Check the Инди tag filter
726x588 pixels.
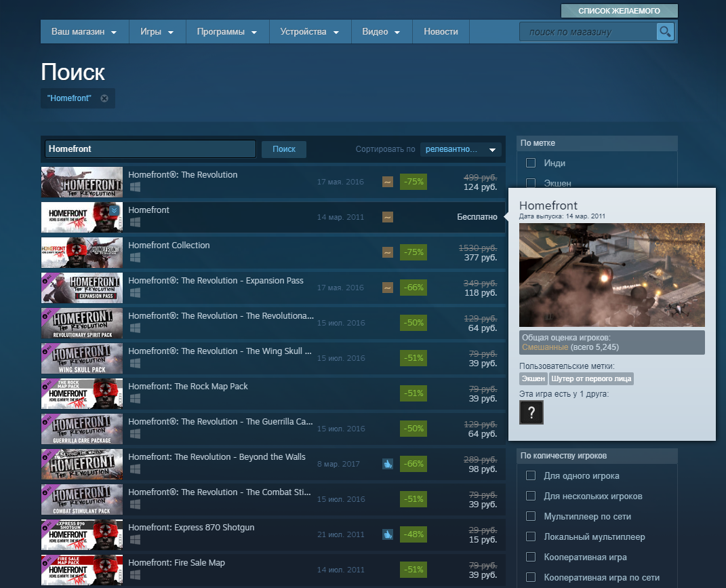(x=531, y=163)
